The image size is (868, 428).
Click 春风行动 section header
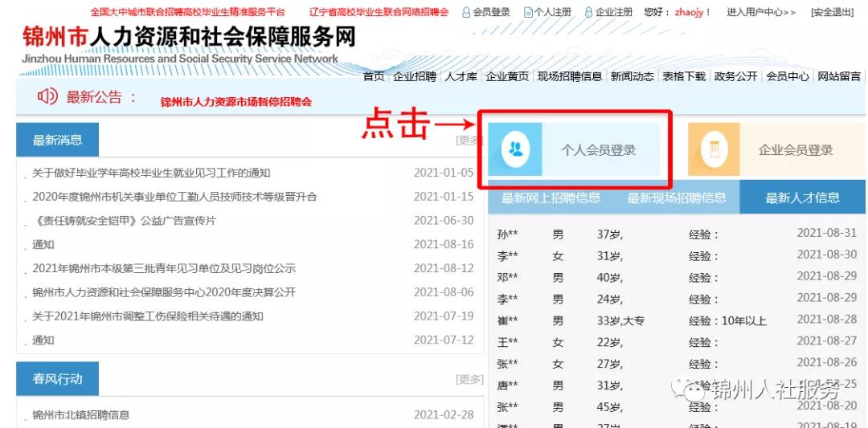(x=58, y=379)
